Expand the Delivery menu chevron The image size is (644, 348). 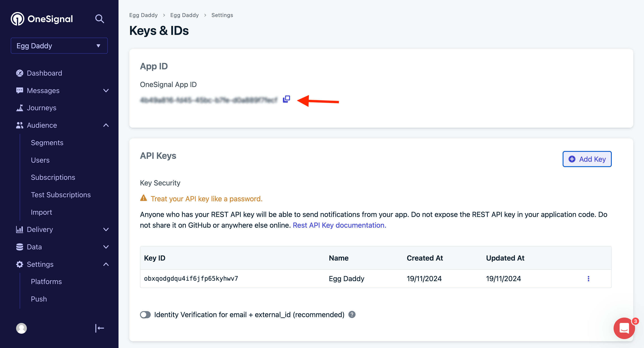[106, 229]
